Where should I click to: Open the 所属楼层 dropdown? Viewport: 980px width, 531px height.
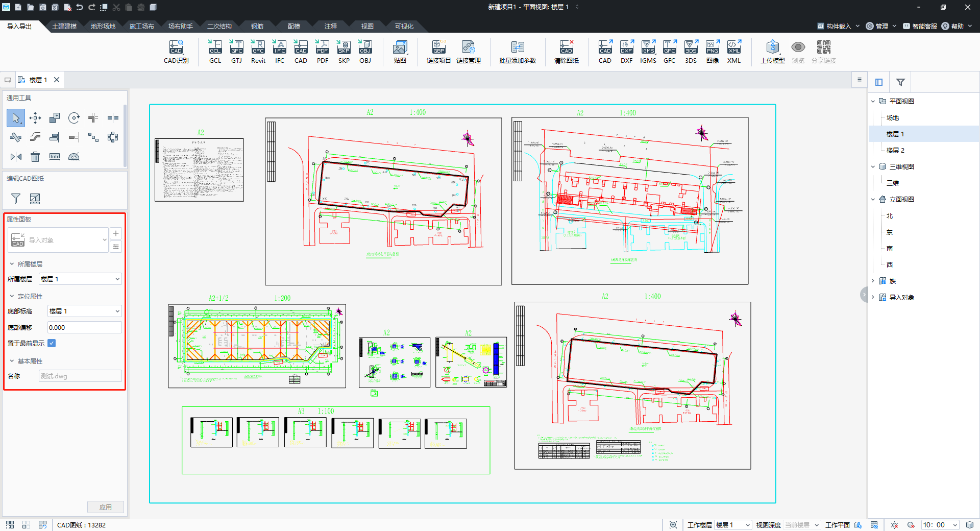pyautogui.click(x=81, y=279)
